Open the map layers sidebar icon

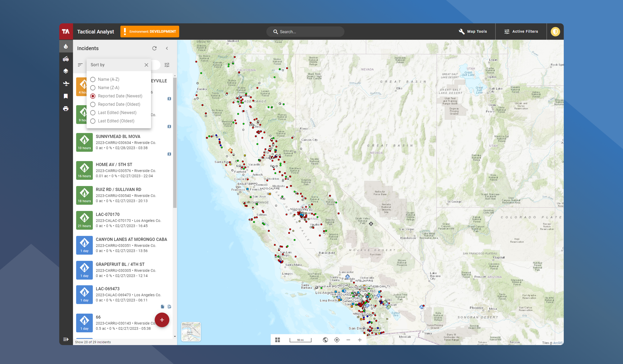66,71
